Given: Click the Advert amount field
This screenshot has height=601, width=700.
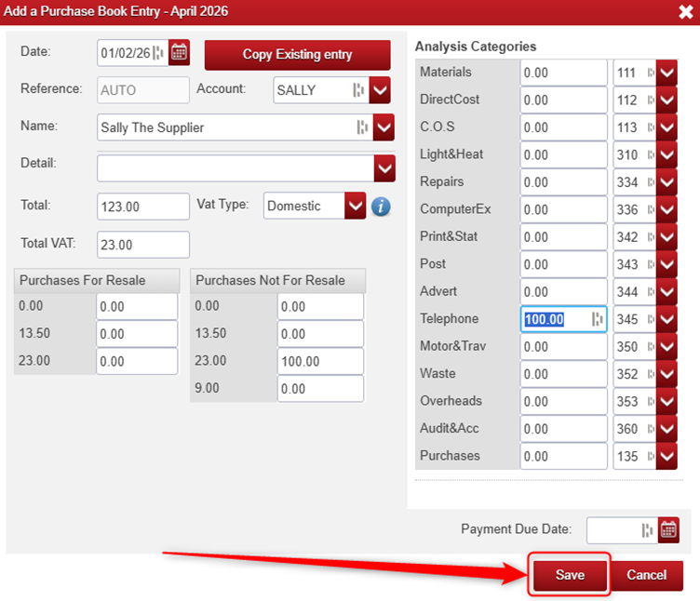Looking at the screenshot, I should point(564,292).
